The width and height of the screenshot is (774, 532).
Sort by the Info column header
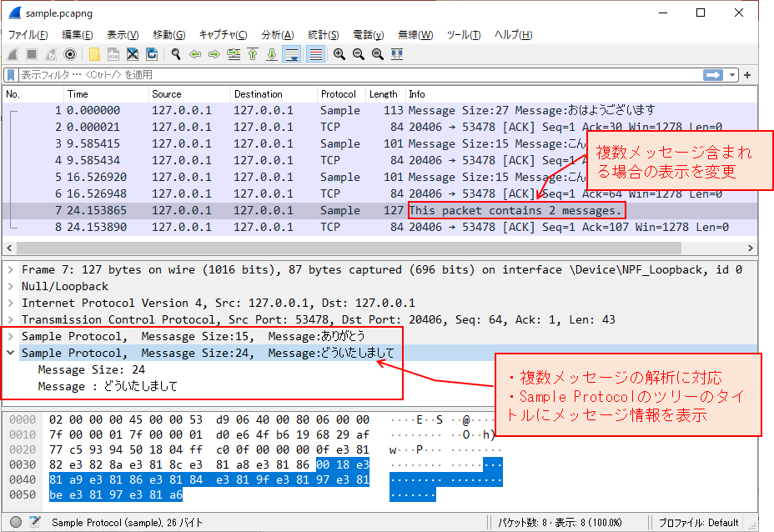(x=581, y=94)
